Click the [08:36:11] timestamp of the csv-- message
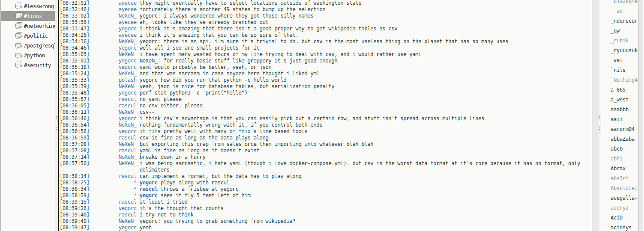Screen dimensions: 644x231 point(75,112)
